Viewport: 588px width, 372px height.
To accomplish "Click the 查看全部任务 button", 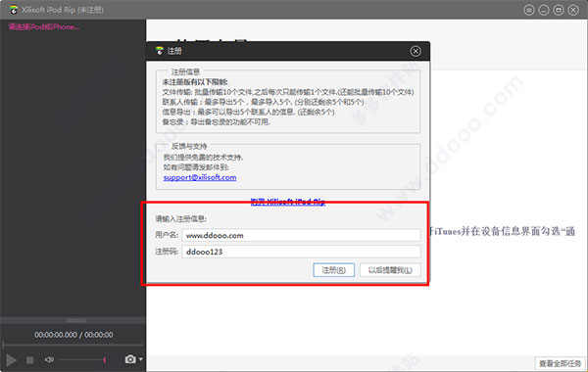I will coord(560,363).
